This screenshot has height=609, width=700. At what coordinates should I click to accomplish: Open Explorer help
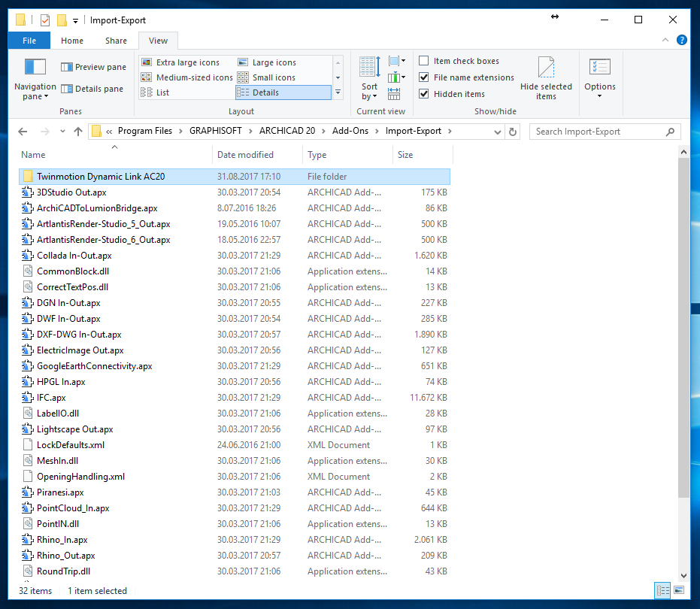pyautogui.click(x=682, y=40)
